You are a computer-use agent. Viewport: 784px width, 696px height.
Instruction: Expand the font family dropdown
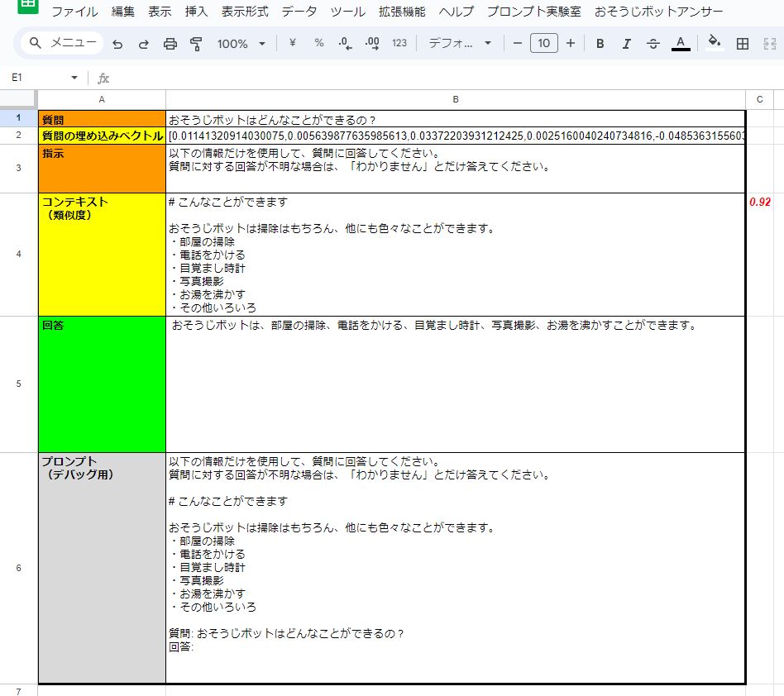tap(460, 44)
